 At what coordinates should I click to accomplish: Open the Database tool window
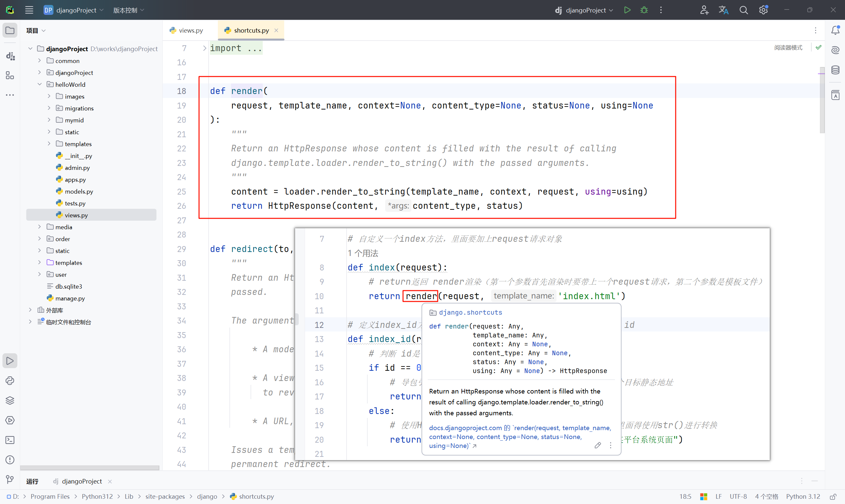835,70
